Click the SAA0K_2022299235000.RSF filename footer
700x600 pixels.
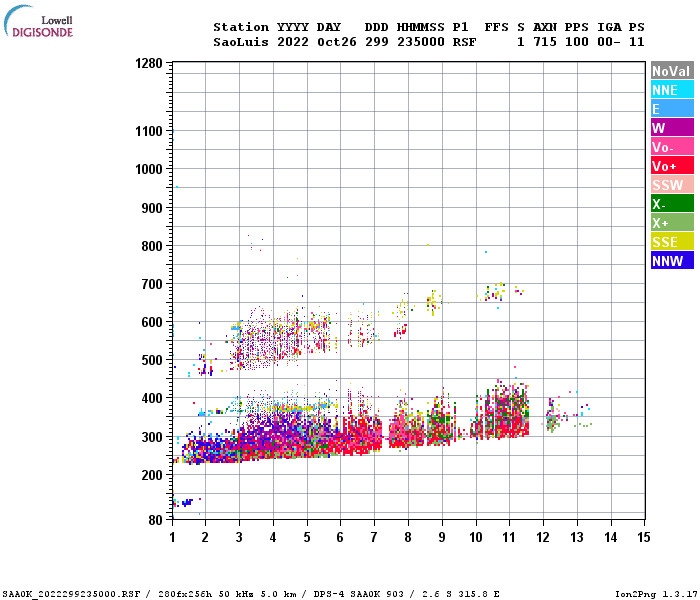(x=71, y=594)
